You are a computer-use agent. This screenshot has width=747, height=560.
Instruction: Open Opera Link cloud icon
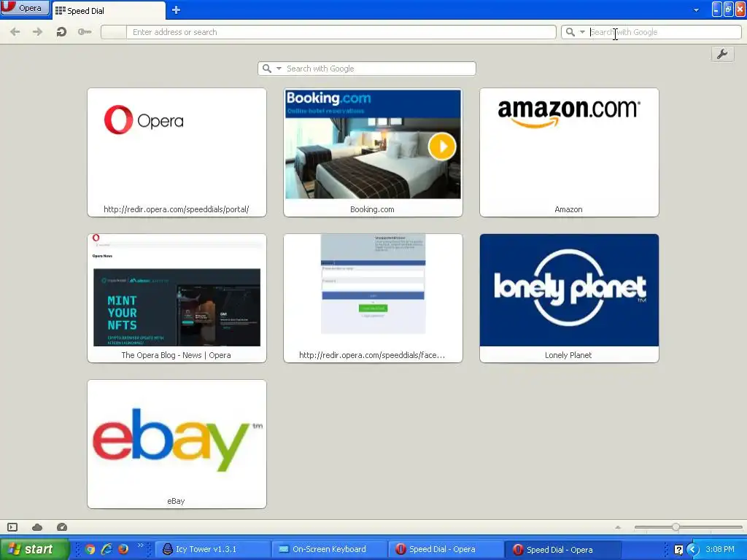pyautogui.click(x=37, y=527)
